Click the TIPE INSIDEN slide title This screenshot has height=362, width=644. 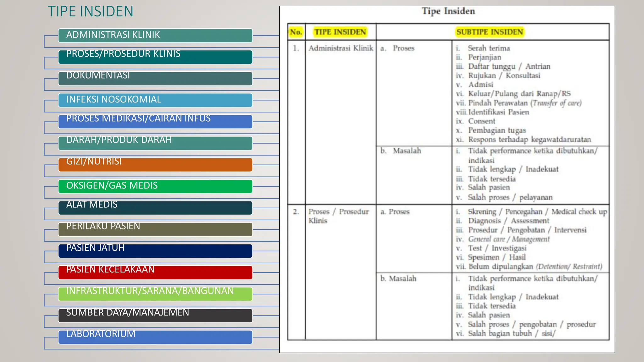pos(91,12)
